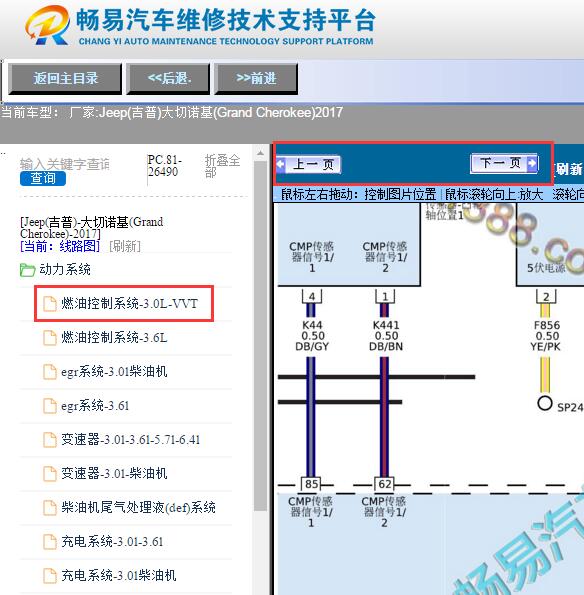Open 变速器-3.0l-3.6l-5.7l-6.4l entry
Image resolution: width=584 pixels, height=595 pixels.
131,439
